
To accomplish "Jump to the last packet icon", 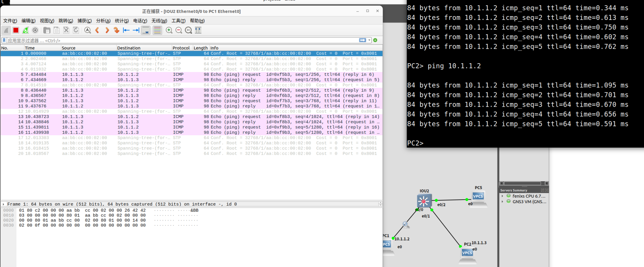I will (136, 30).
